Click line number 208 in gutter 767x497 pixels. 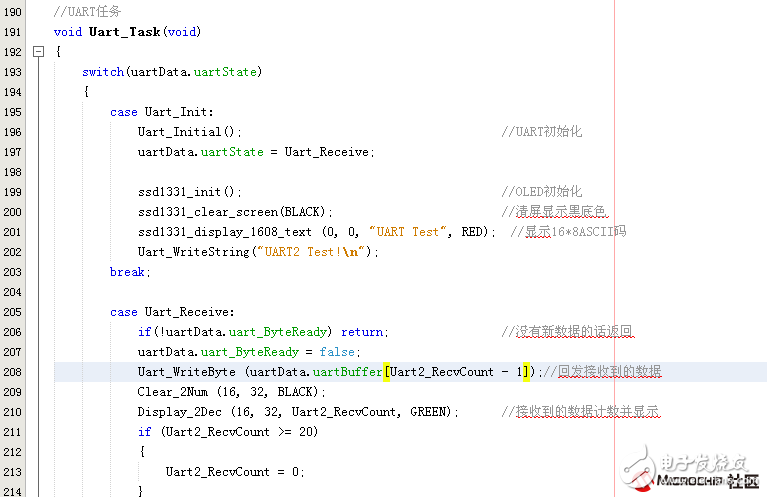point(14,372)
